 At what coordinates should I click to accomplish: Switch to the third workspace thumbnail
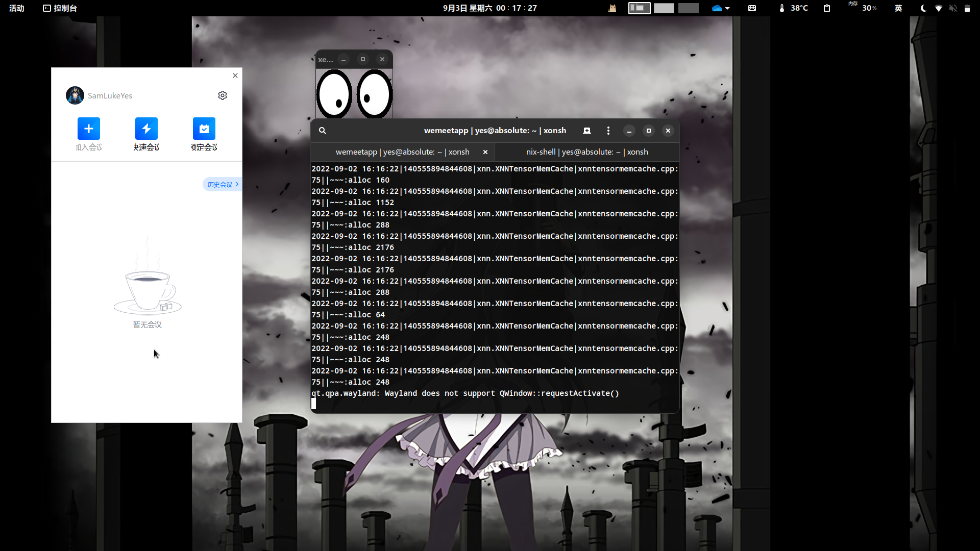[x=688, y=8]
